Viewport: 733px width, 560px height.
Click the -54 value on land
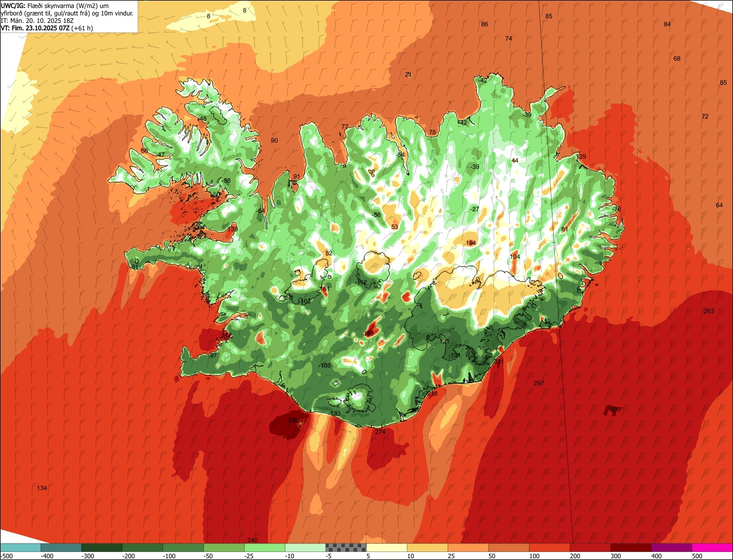click(x=401, y=155)
